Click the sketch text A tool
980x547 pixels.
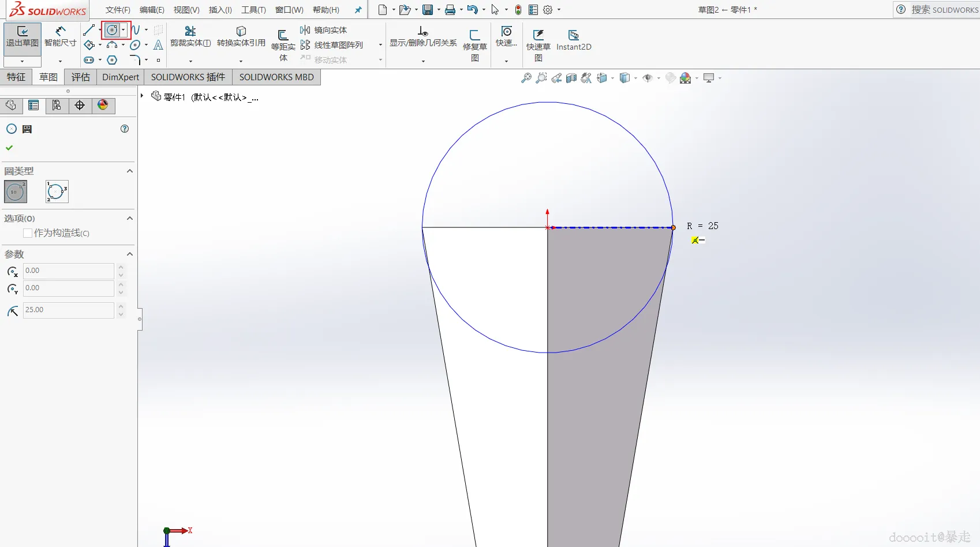point(158,45)
